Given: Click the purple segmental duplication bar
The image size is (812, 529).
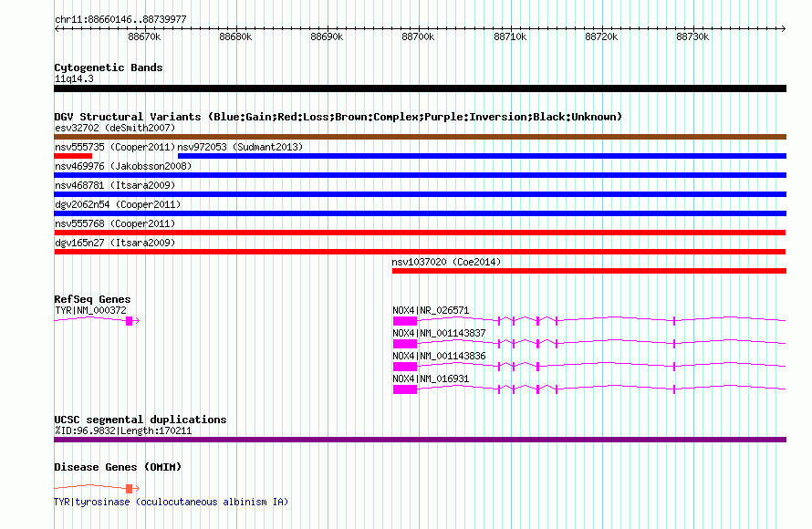Looking at the screenshot, I should coord(420,440).
